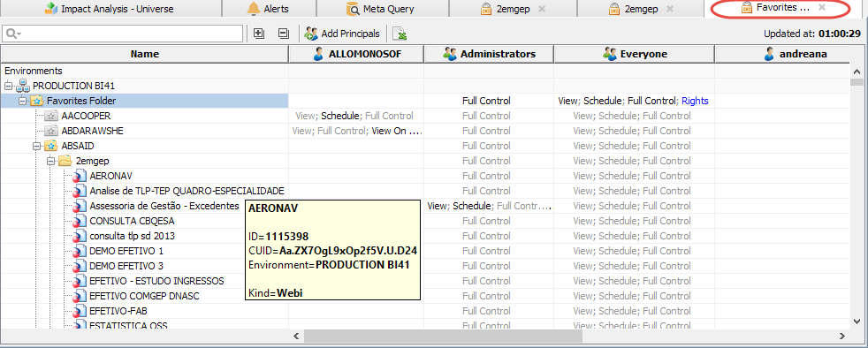This screenshot has width=868, height=348.
Task: Click the Name column header
Action: point(144,54)
